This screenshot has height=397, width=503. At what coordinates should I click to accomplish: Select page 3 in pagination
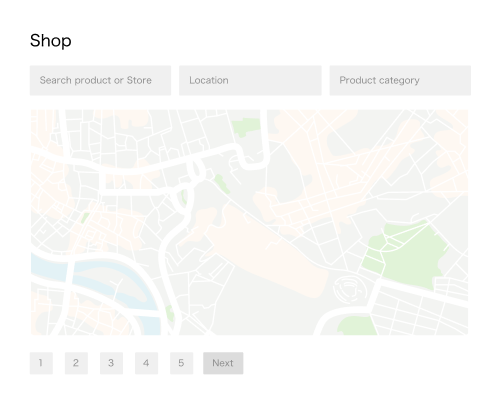111,363
